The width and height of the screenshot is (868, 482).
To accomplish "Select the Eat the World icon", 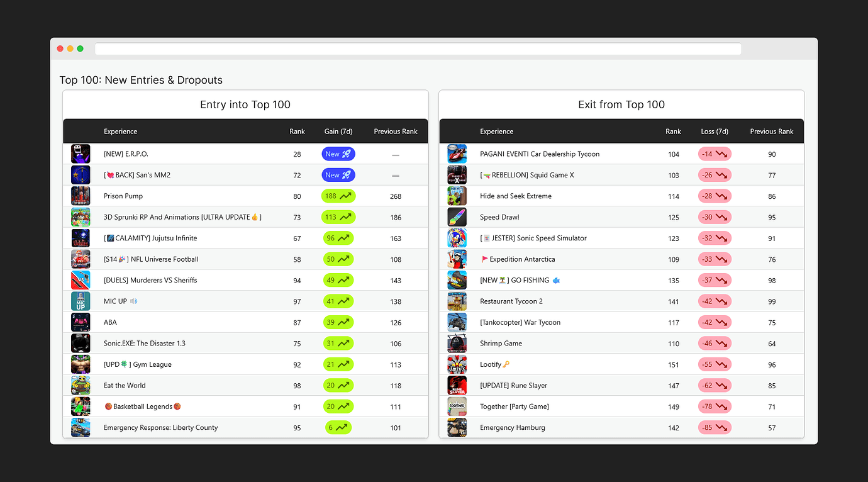I will tap(81, 385).
